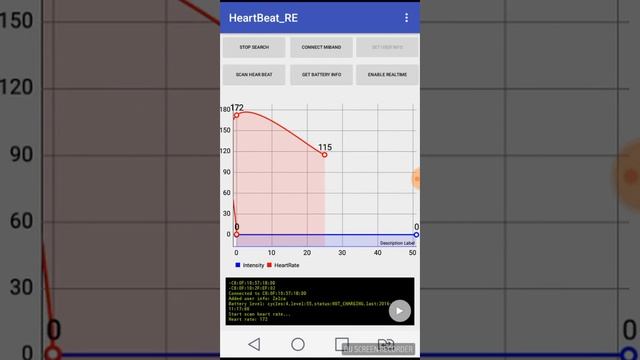The width and height of the screenshot is (640, 360).
Task: Click the 'Start scan heart rate...' log line
Action: coord(260,314)
